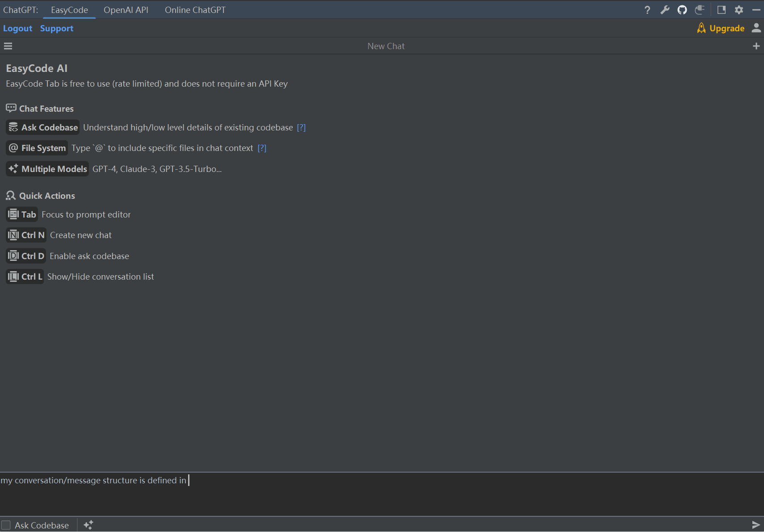Screen dimensions: 764x532
Task: Click the Upgrade button
Action: click(x=721, y=28)
